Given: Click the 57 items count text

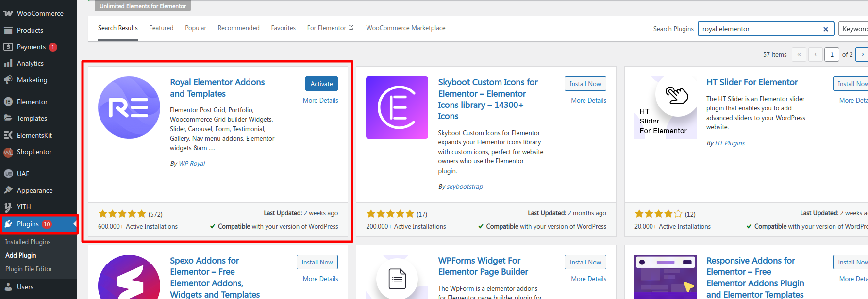Looking at the screenshot, I should point(775,54).
